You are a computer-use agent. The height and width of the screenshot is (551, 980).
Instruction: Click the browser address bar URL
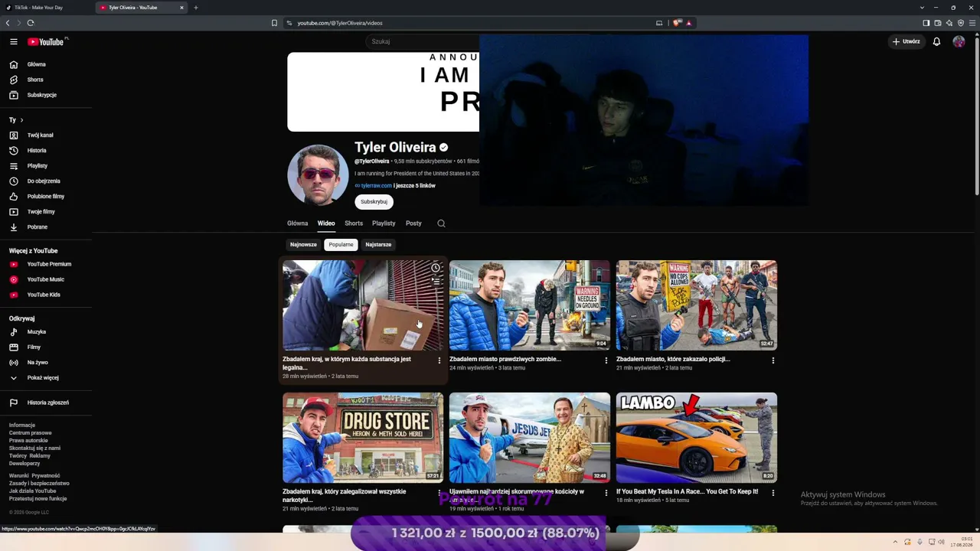pos(340,23)
